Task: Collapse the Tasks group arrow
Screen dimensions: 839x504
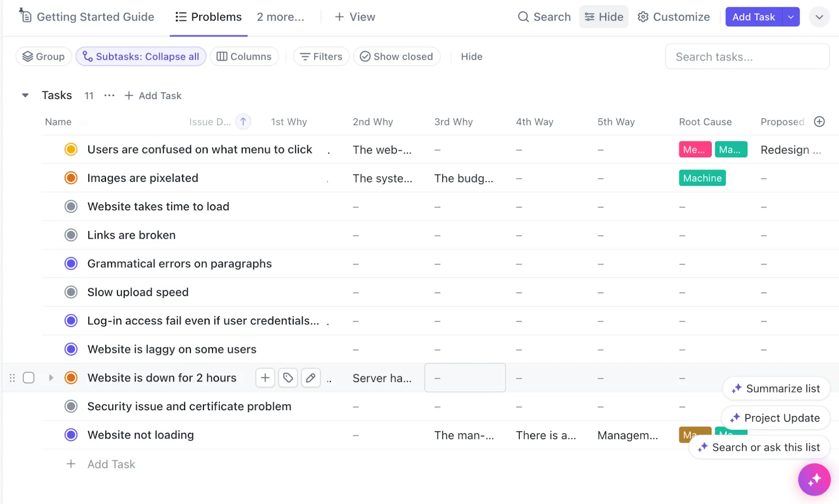Action: coord(25,95)
